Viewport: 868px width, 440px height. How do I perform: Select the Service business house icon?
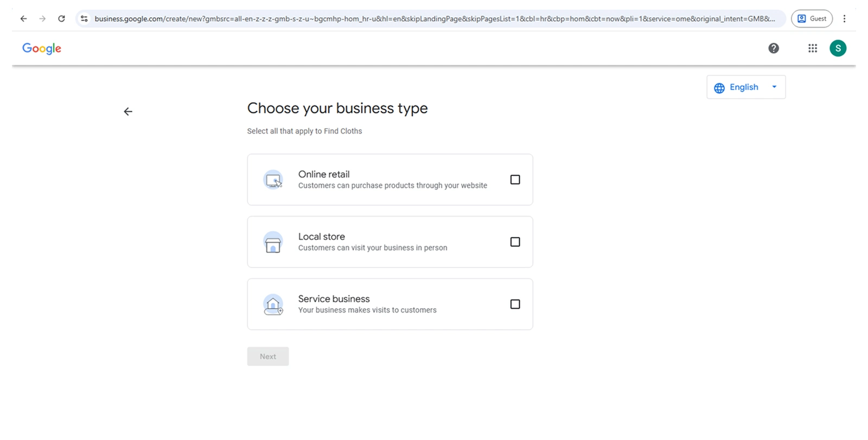273,305
